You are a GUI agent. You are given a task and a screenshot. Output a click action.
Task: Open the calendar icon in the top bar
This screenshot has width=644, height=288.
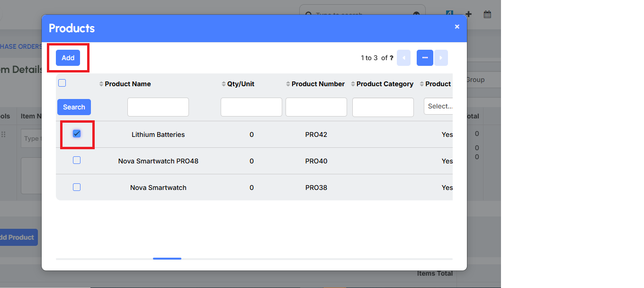pyautogui.click(x=487, y=14)
